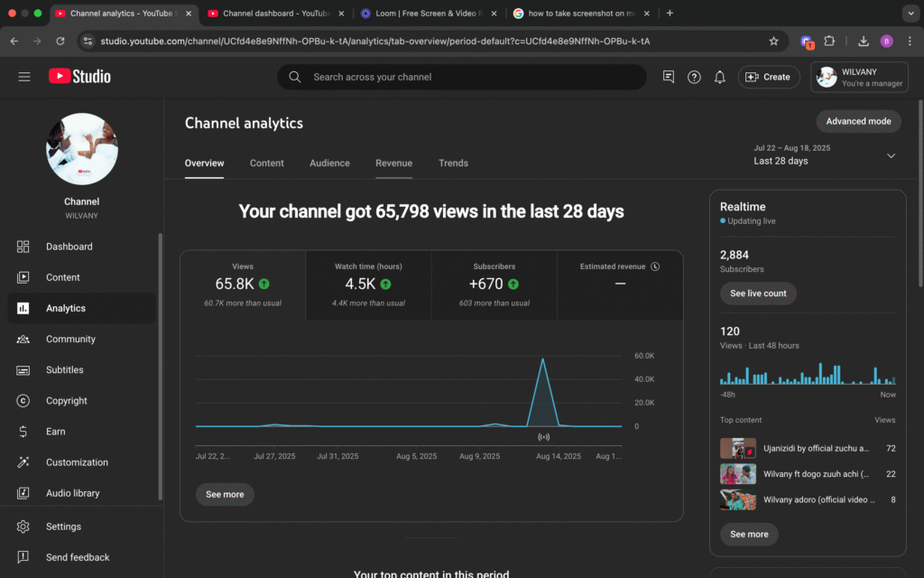This screenshot has width=924, height=578.
Task: Expand the Last 28 days date dropdown
Action: tap(891, 155)
